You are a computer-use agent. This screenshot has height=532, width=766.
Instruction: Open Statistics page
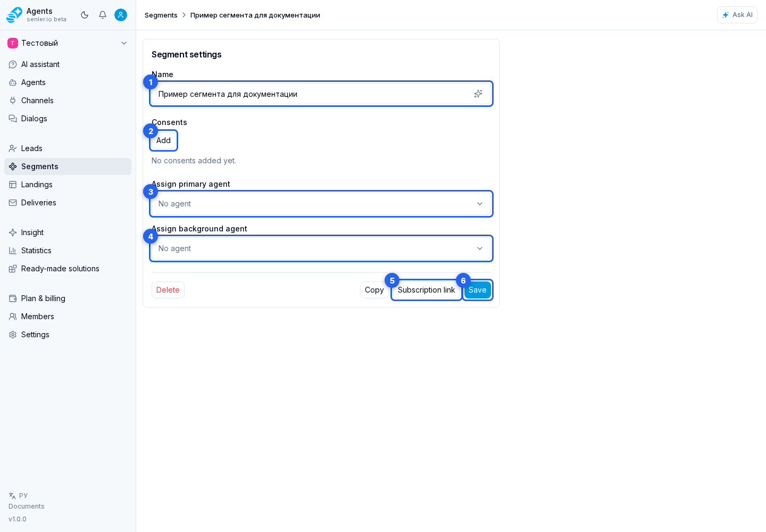(68, 251)
